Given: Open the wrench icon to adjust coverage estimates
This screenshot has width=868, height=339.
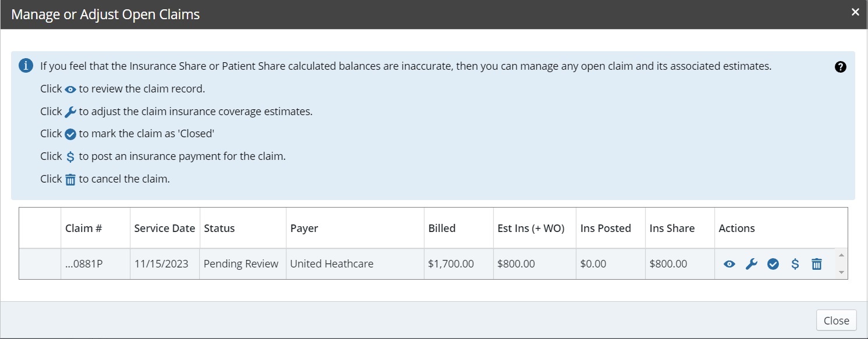Looking at the screenshot, I should pyautogui.click(x=752, y=263).
